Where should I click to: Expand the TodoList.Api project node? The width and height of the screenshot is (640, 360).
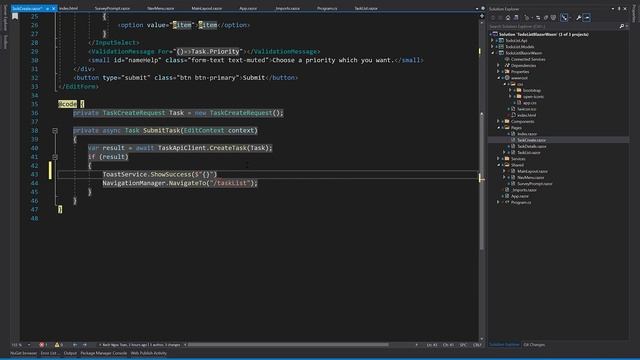[492, 40]
